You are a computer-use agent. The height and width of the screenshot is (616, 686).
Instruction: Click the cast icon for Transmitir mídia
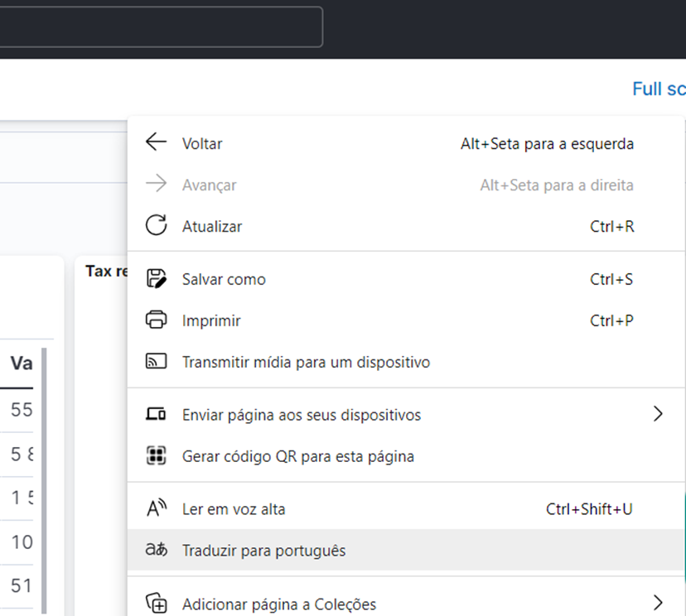[157, 361]
